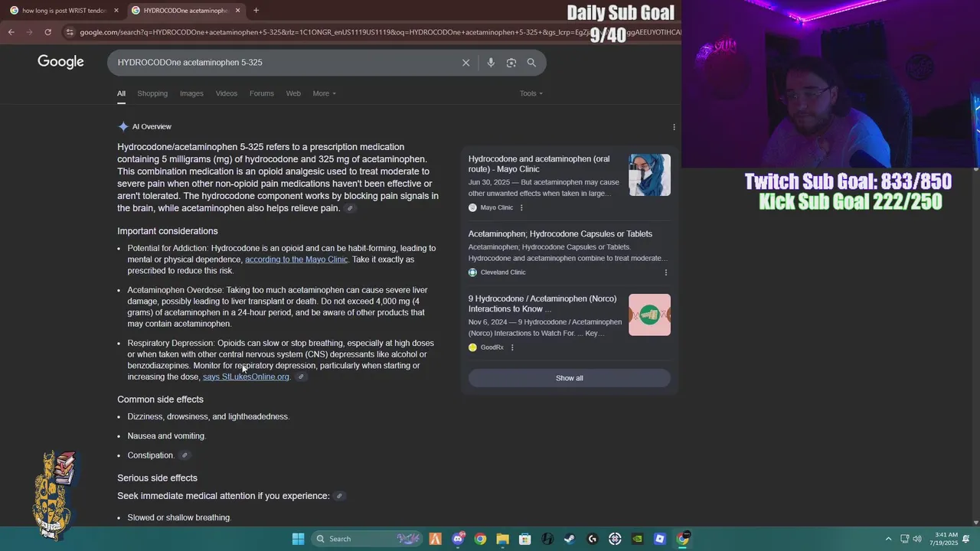Image resolution: width=980 pixels, height=551 pixels.
Task: Click the page scrollbar down arrow
Action: 976,522
